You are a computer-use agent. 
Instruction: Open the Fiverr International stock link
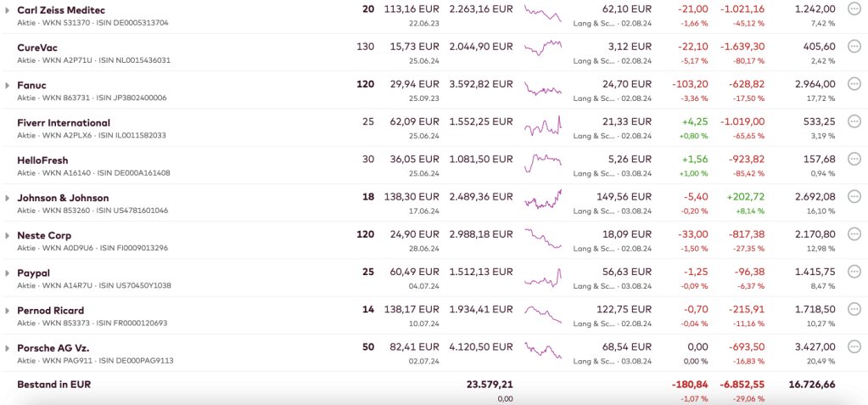[64, 122]
